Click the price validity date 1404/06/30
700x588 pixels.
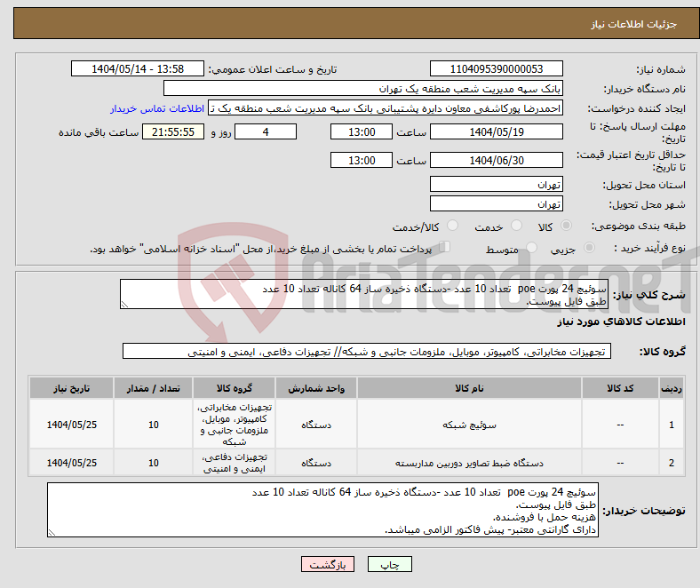[496, 160]
